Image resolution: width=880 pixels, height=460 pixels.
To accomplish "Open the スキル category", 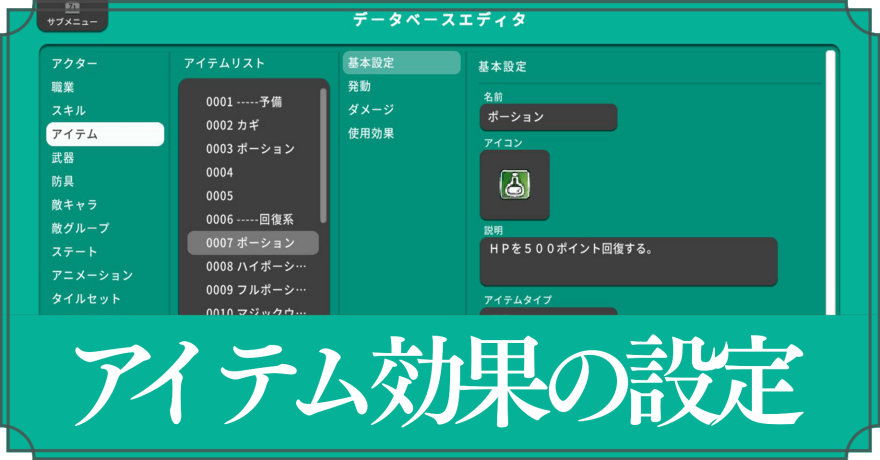I will pyautogui.click(x=69, y=111).
